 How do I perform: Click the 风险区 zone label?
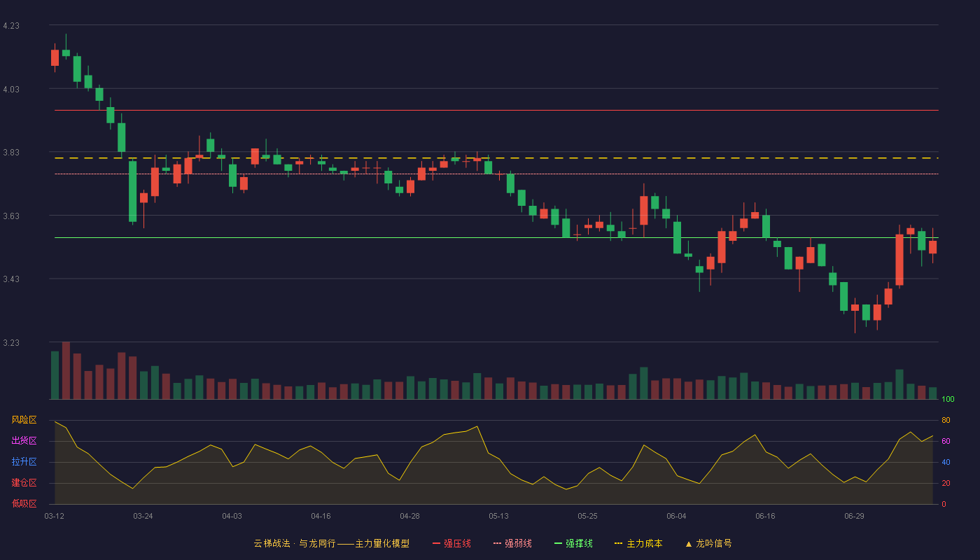24,420
